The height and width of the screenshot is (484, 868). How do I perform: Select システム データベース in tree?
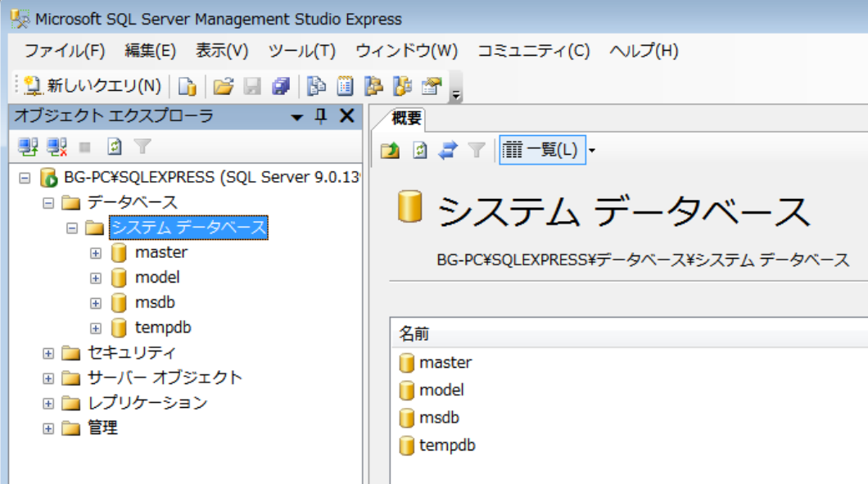coord(189,228)
